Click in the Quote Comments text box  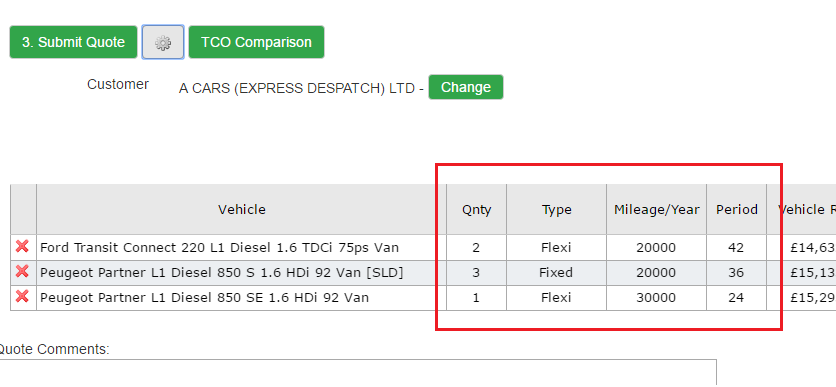358,373
